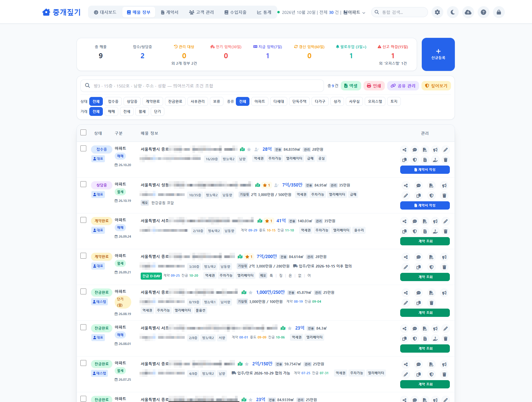This screenshot has height=402, width=532.
Task: Filter deal type by 전세
Action: point(127,111)
